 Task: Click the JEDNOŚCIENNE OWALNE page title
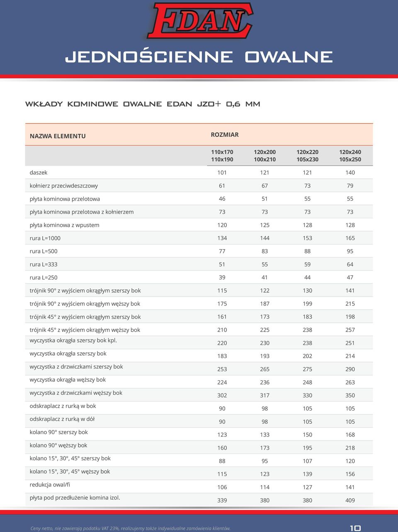coord(199,57)
